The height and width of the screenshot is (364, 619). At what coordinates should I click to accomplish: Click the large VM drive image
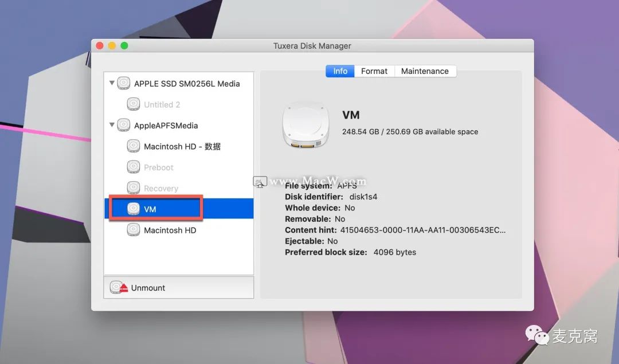pos(306,126)
